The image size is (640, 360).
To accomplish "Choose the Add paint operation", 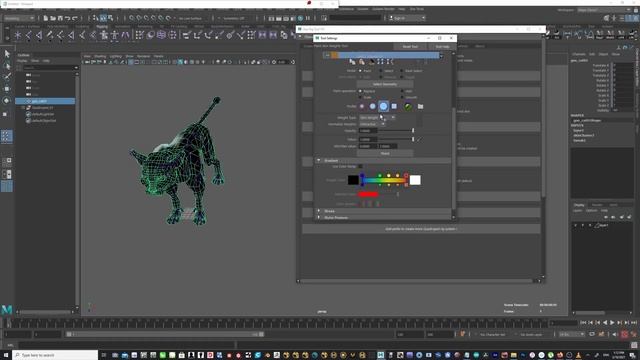I will [x=402, y=91].
